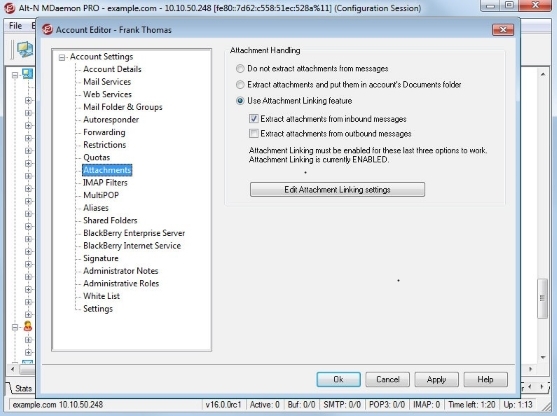557x416 pixels.
Task: Uncheck extract attachments from inbound messages
Action: [254, 119]
